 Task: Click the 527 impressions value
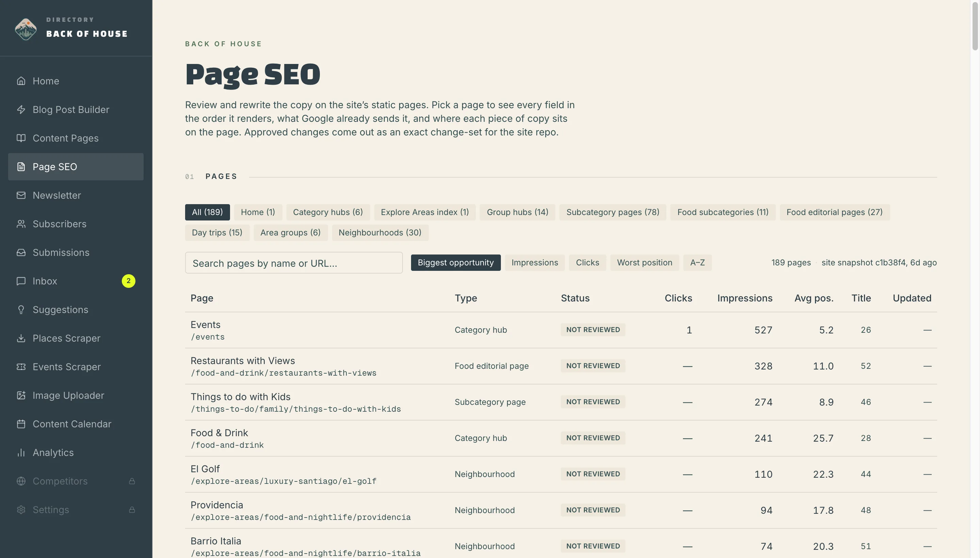click(x=763, y=330)
